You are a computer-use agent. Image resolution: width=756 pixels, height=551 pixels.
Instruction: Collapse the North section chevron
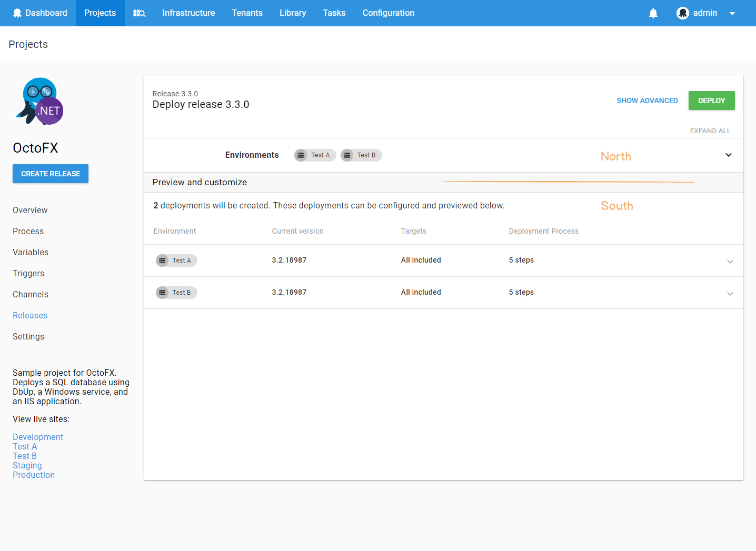point(729,155)
